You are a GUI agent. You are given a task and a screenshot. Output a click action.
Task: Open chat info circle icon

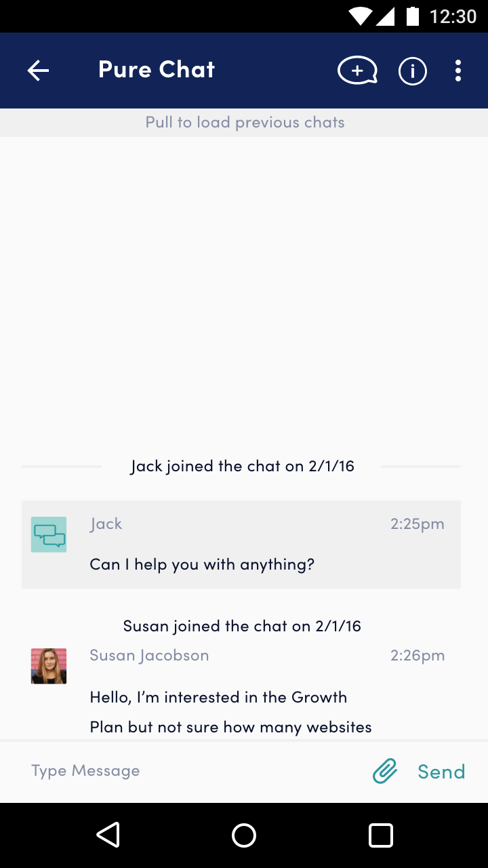[412, 71]
